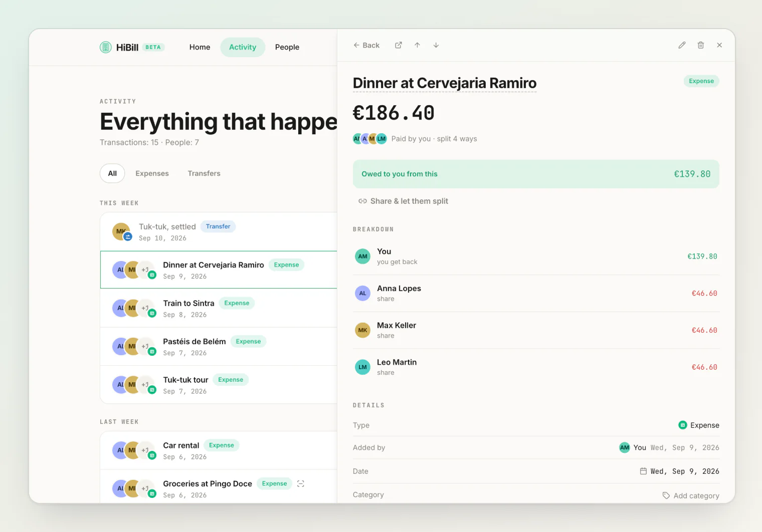Click Add category in details
This screenshot has width=762, height=532.
[691, 495]
